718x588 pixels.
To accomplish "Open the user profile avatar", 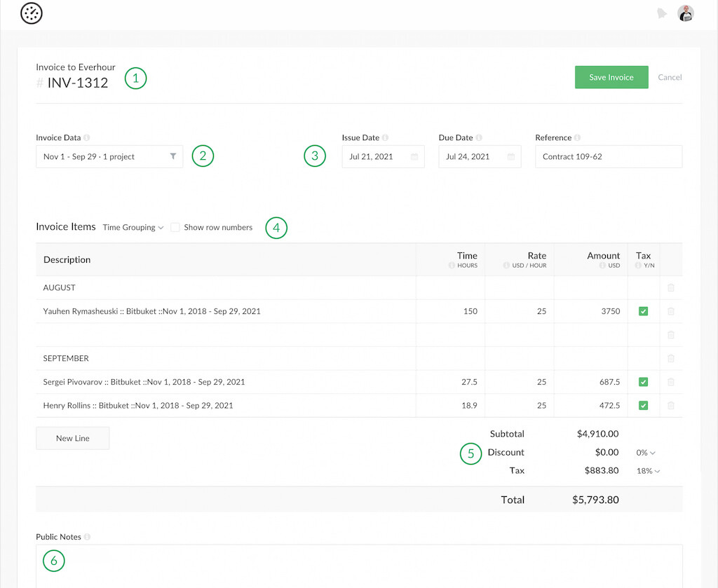I will [x=685, y=13].
